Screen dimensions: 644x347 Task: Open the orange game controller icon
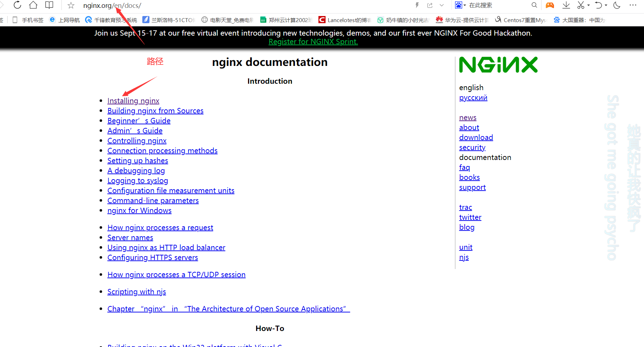coord(550,5)
